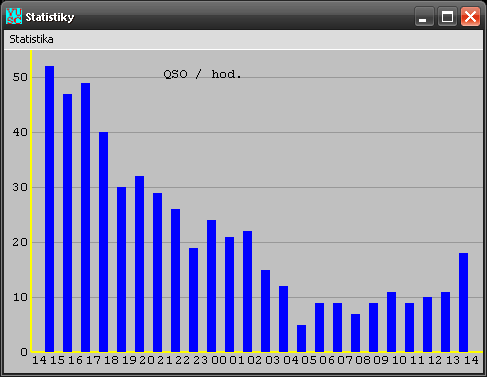Click the shortest bar at hour 04
Viewport: 487px width, 377px height.
tap(301, 338)
